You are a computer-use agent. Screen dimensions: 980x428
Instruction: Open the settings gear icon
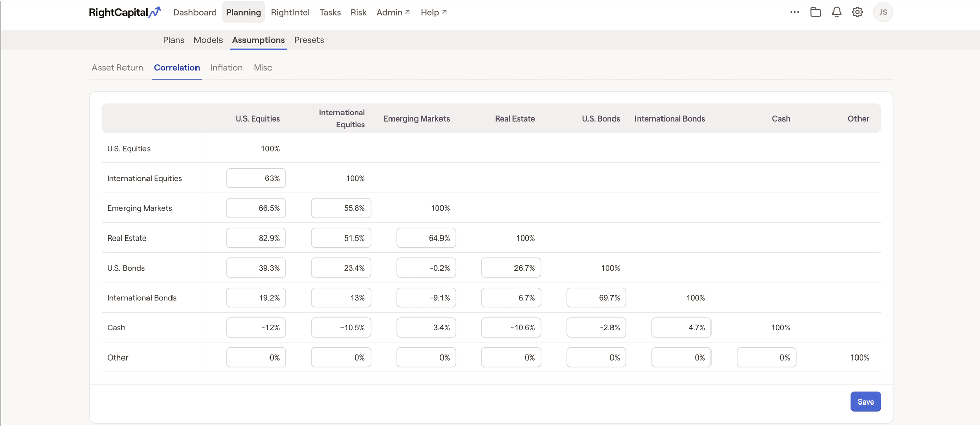point(857,12)
